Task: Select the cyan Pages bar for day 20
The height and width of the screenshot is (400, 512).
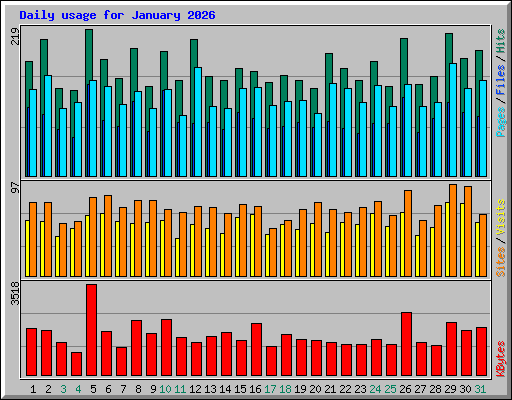Action: coord(318,145)
